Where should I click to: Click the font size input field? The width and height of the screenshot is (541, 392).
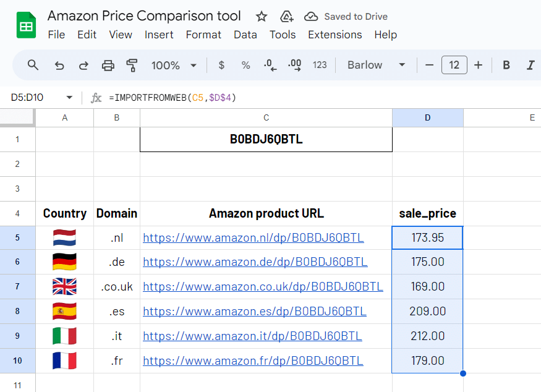click(454, 65)
